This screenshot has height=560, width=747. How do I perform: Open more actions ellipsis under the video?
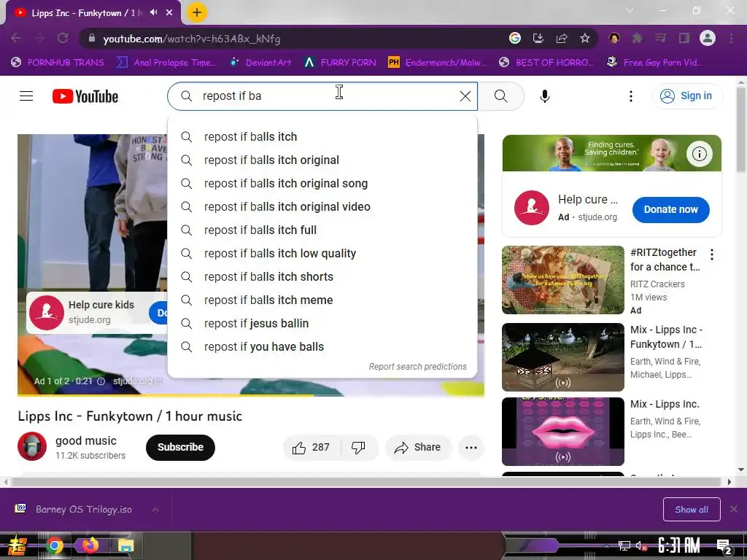click(471, 448)
